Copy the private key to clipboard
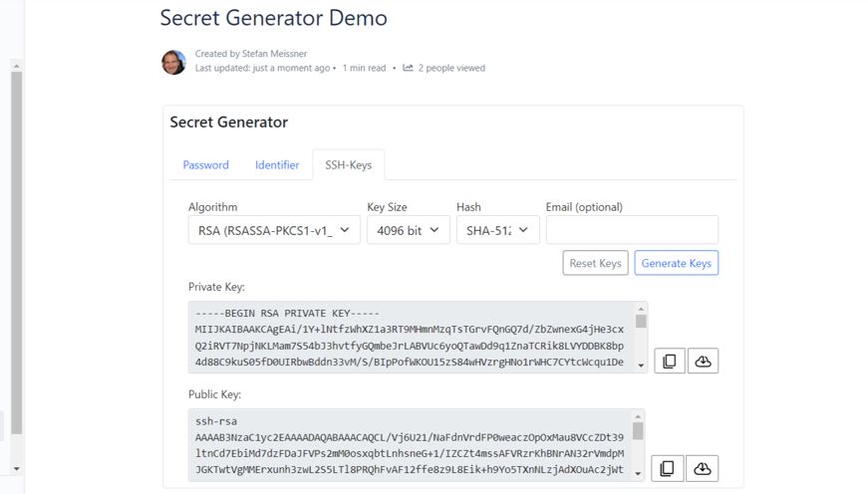The image size is (868, 494). point(670,361)
